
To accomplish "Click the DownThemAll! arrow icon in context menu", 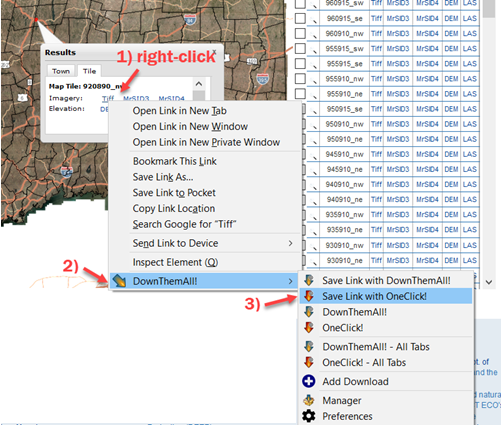I will pos(119,281).
